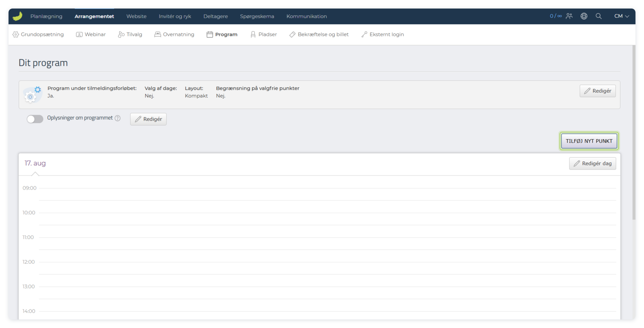Viewport: 644px width, 328px height.
Task: Click the 17. aug date heading
Action: pos(35,163)
